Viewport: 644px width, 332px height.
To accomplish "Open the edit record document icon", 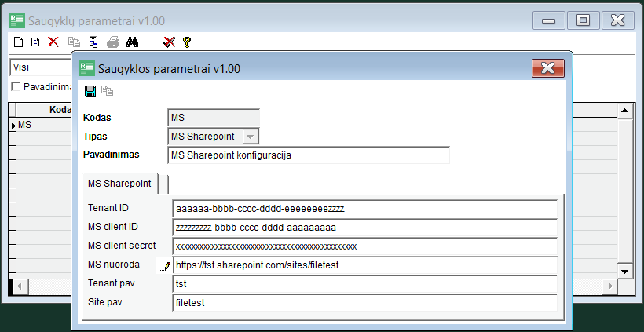I will point(35,42).
